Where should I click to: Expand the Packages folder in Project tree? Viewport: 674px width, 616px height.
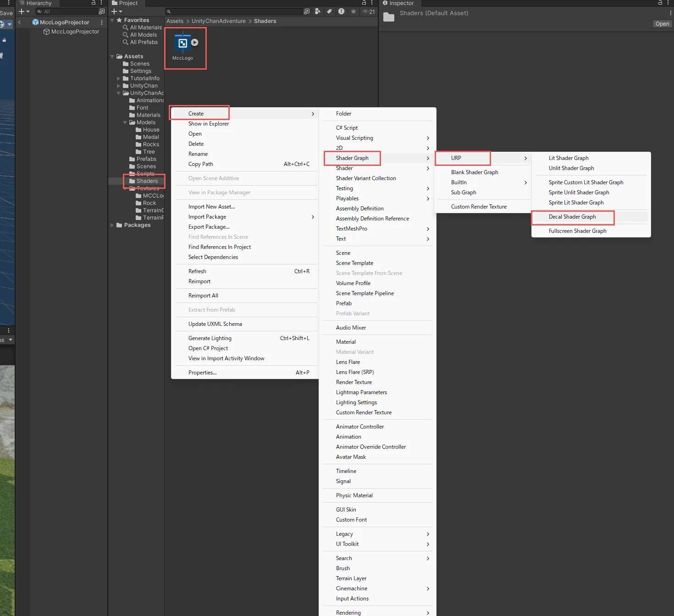(112, 225)
